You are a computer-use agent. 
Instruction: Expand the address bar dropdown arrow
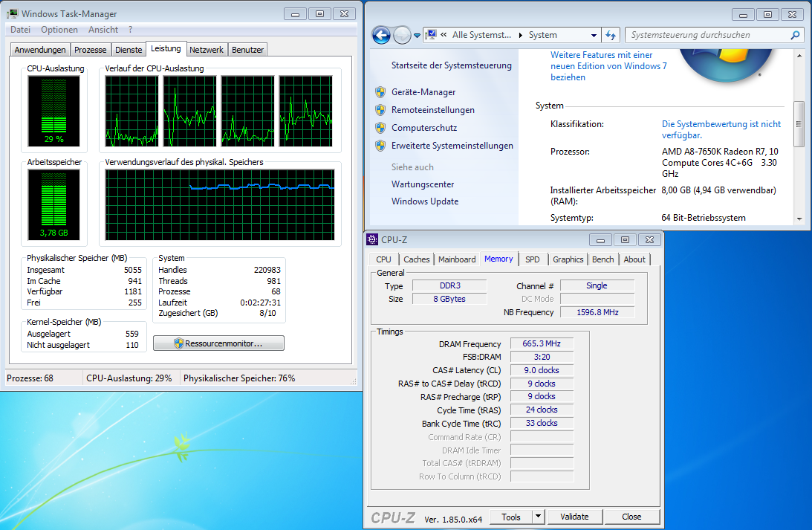pos(594,35)
